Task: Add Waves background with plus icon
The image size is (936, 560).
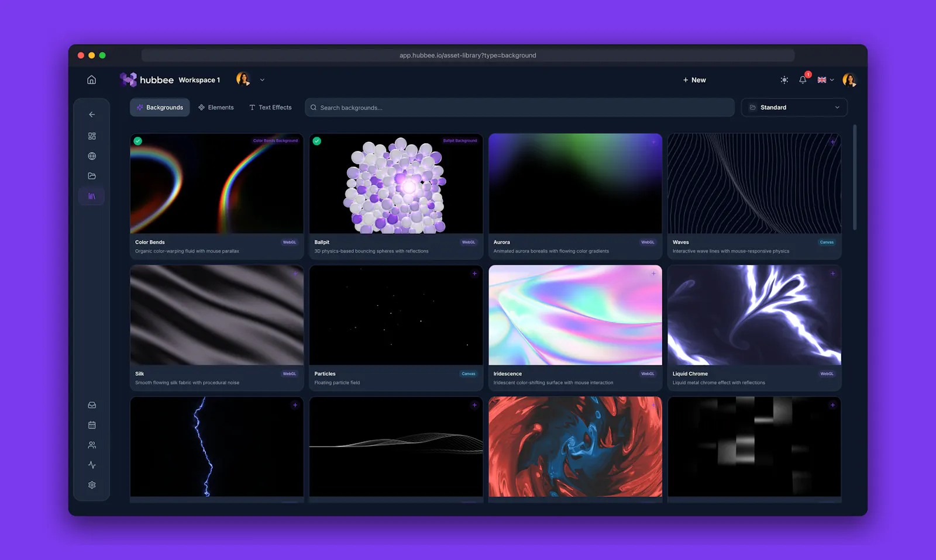Action: [x=832, y=142]
